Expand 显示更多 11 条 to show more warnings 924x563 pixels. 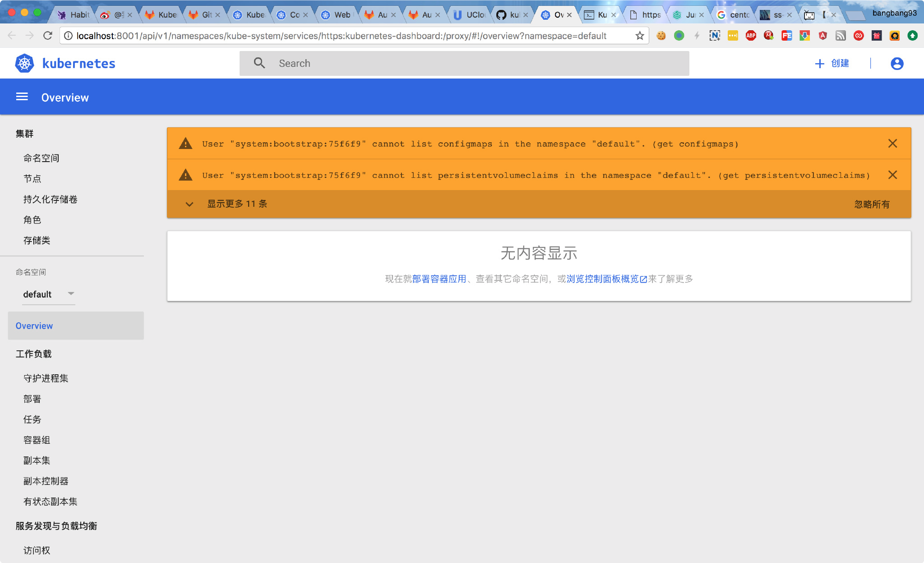coord(237,204)
